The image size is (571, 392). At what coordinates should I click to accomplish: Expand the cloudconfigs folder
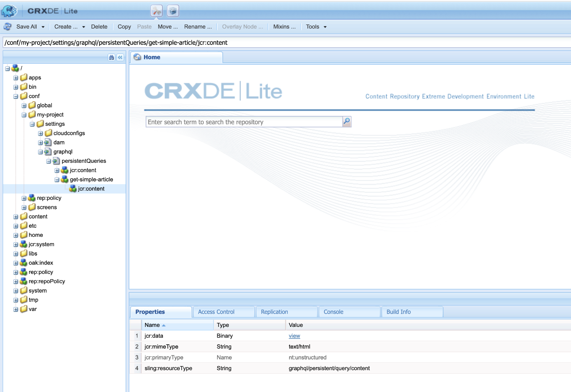pyautogui.click(x=41, y=133)
